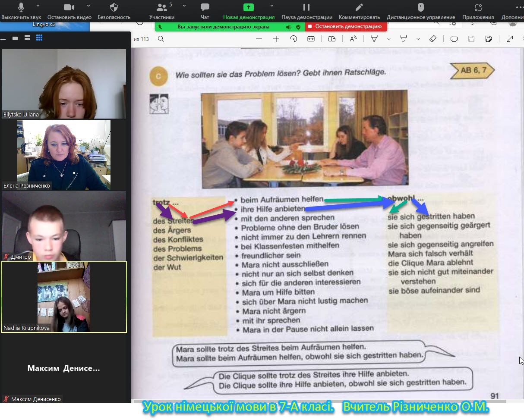Select the eraser tool in PDF toolbar
The image size is (524, 420).
click(x=433, y=39)
